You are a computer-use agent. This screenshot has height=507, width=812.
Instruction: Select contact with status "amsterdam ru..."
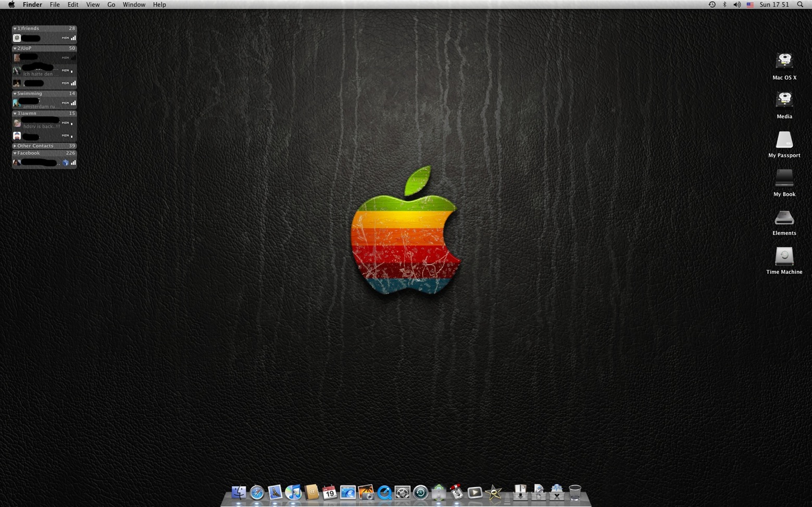coord(44,103)
